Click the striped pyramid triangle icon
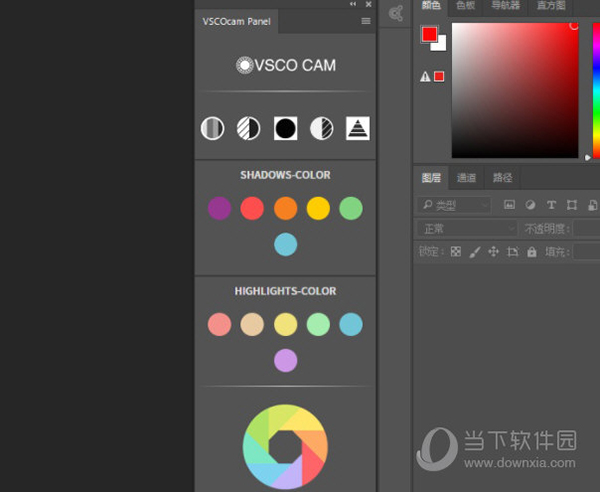600x492 pixels. tap(358, 128)
